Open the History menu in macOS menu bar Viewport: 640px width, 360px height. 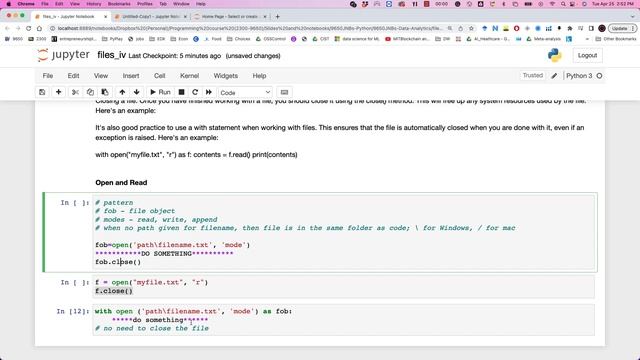pos(93,4)
